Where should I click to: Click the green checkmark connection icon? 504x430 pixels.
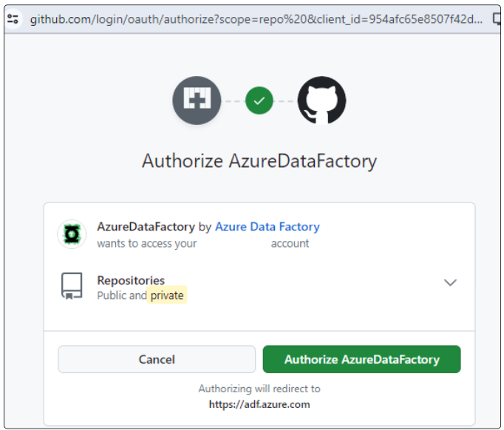pos(259,100)
